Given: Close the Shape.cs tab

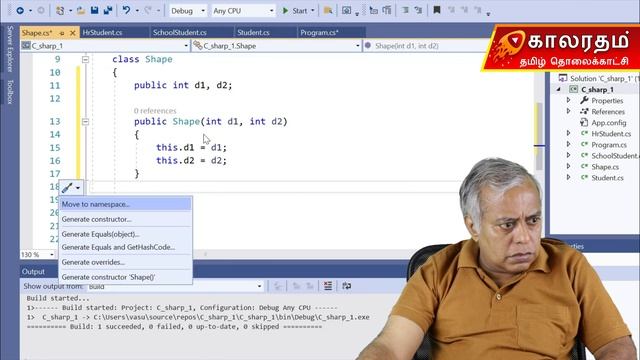Looking at the screenshot, I should pos(73,33).
